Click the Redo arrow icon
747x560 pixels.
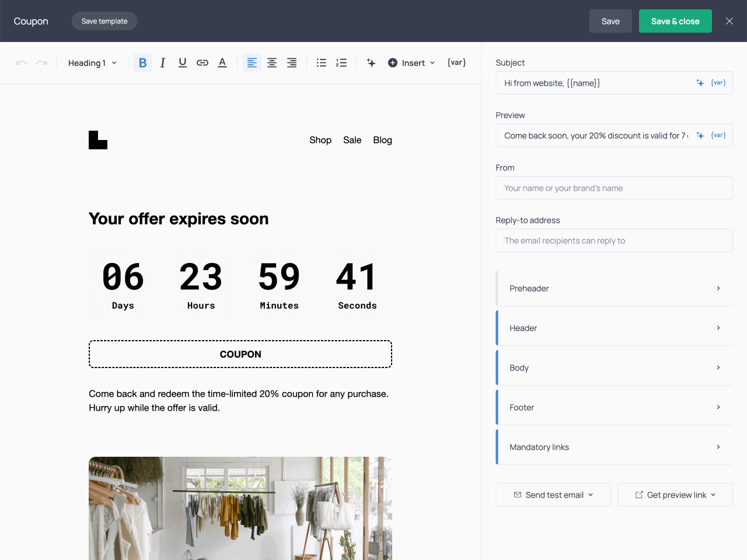[41, 62]
